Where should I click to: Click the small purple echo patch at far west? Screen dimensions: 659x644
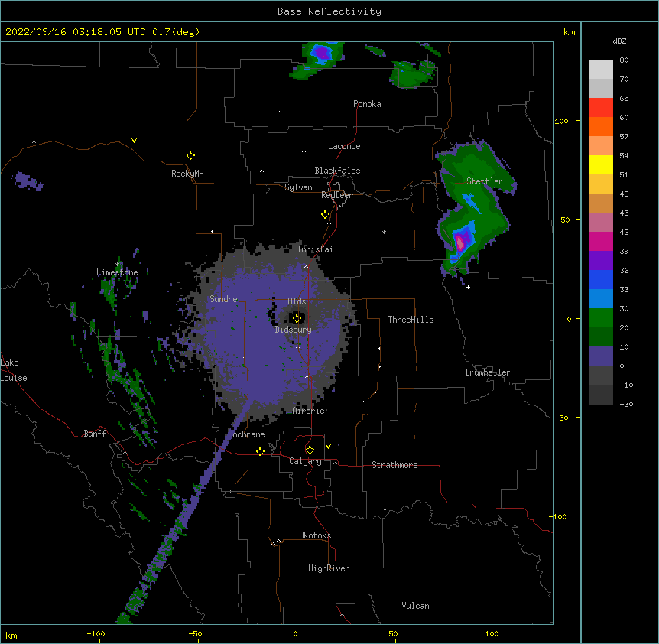(28, 181)
